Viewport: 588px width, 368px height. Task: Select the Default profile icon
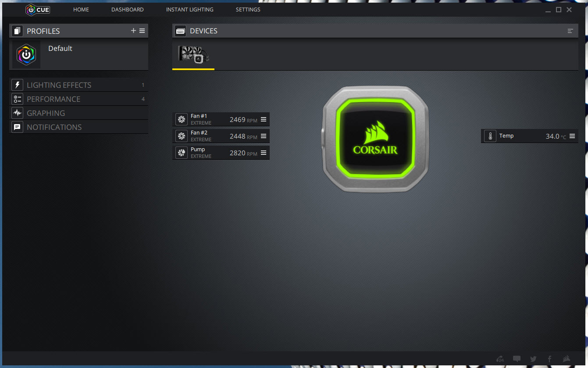tap(26, 54)
